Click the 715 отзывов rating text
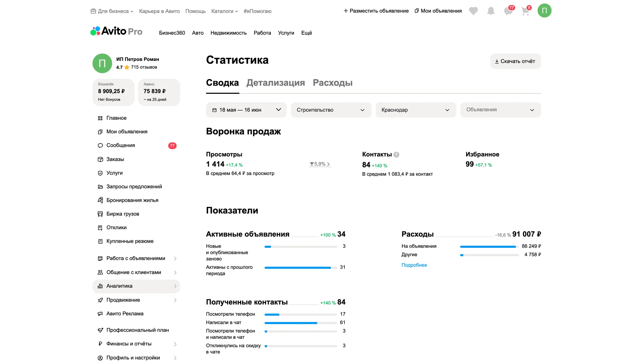642x364 pixels. (x=144, y=67)
